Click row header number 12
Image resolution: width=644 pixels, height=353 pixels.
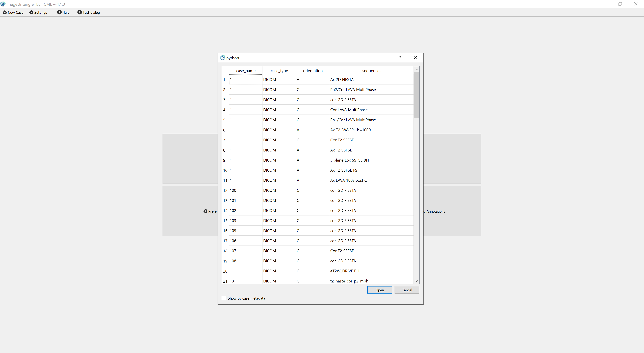(225, 190)
